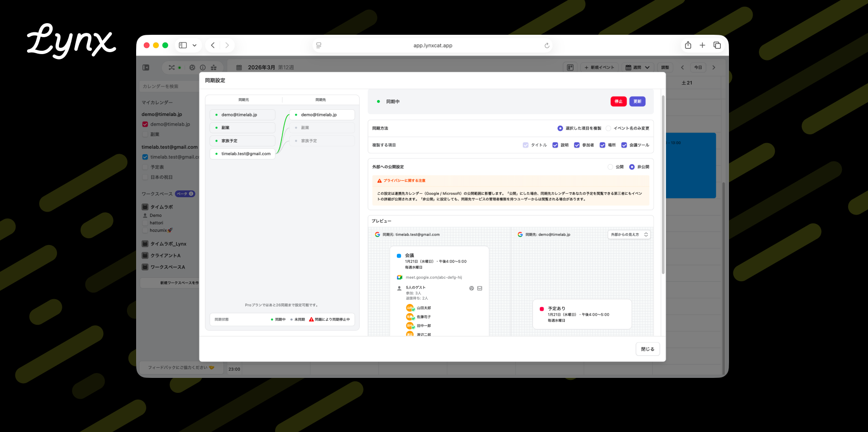This screenshot has height=432, width=868.
Task: Select the イベント名のみ変更 radio button
Action: pyautogui.click(x=608, y=129)
